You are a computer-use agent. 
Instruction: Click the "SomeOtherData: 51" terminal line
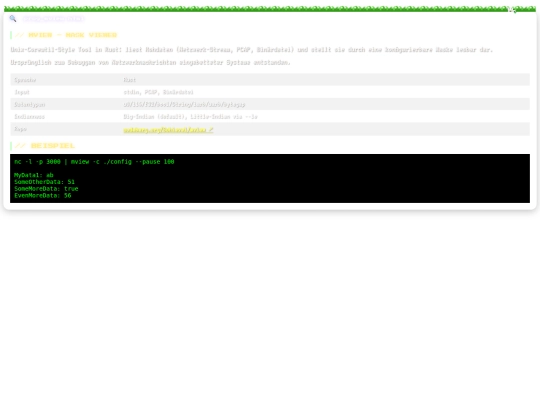pos(44,182)
